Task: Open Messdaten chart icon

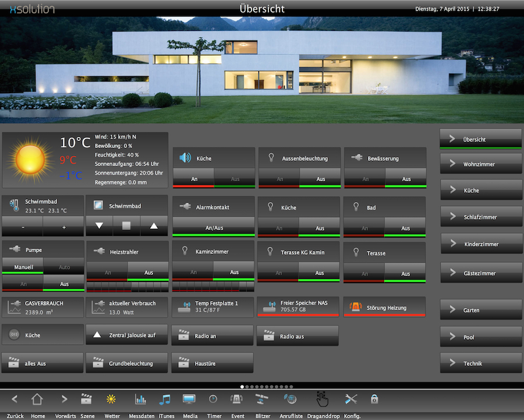Action: click(x=140, y=400)
